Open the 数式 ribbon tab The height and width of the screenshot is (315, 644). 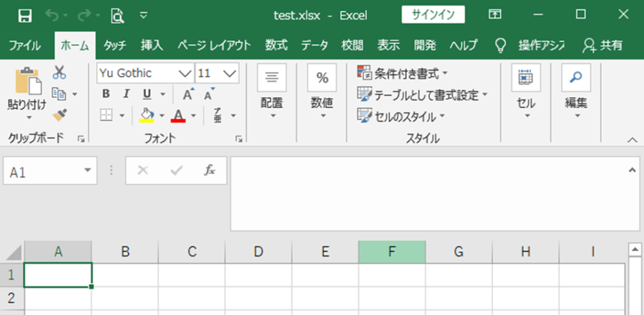tap(276, 45)
